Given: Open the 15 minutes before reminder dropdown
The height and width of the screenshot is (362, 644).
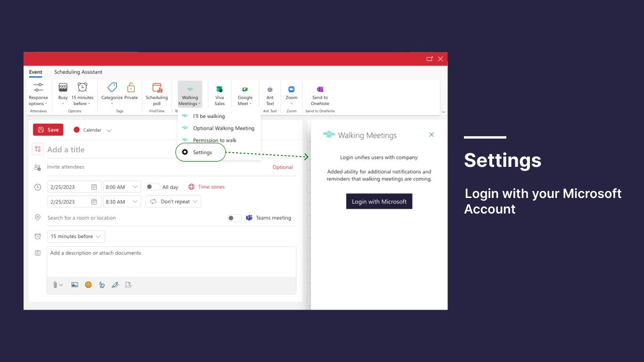Looking at the screenshot, I should click(x=76, y=236).
